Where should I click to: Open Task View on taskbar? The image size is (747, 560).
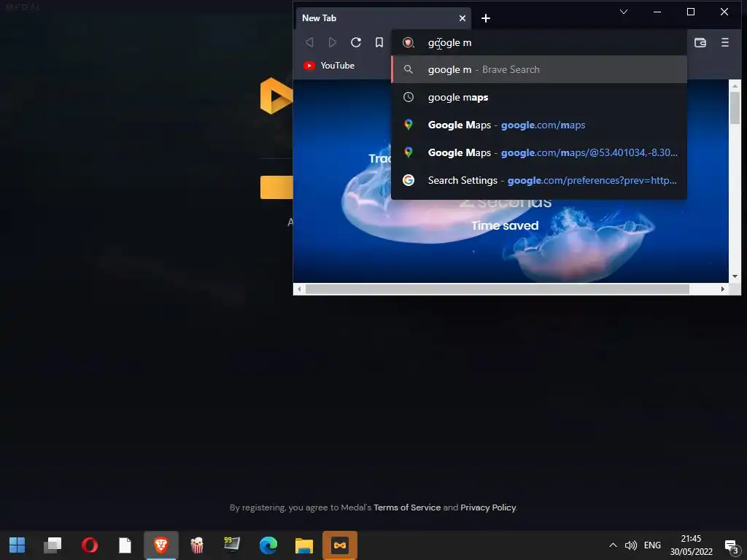[53, 545]
